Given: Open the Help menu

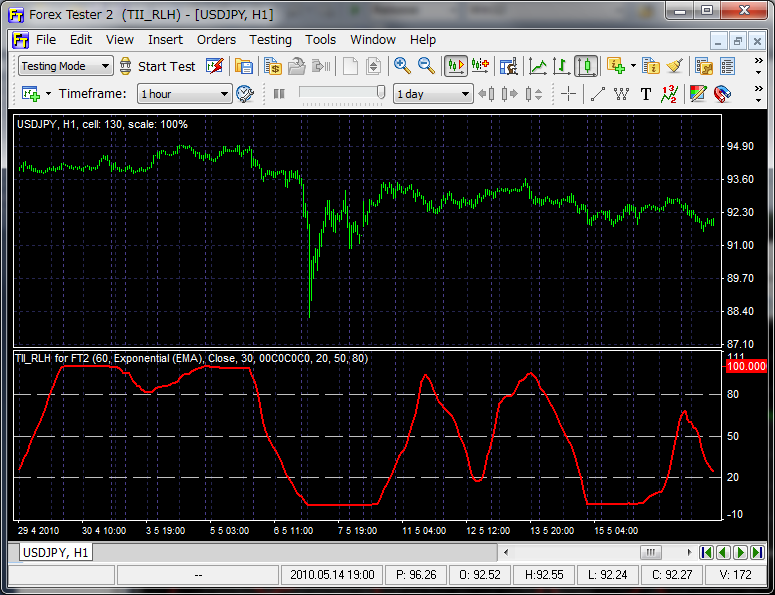Looking at the screenshot, I should point(423,40).
